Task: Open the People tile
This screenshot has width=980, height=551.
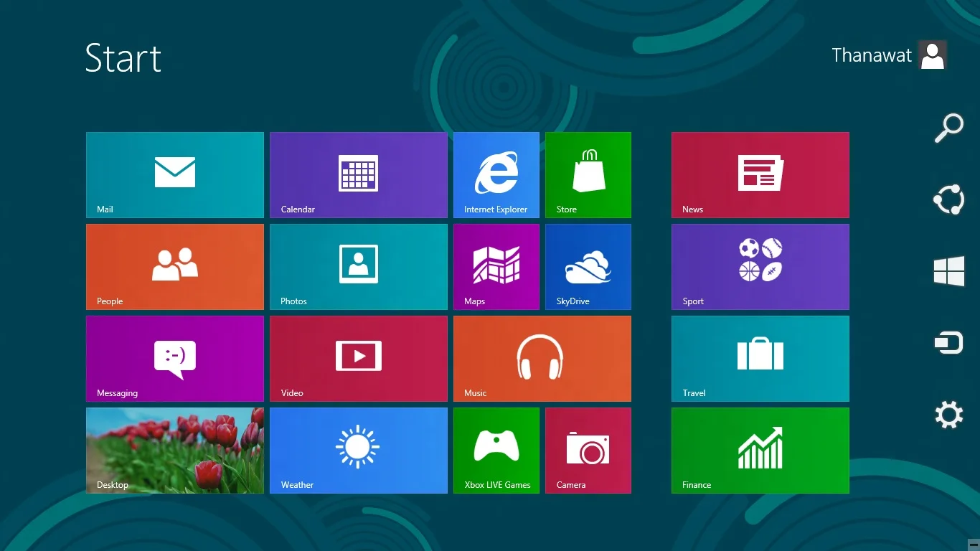Action: (175, 267)
